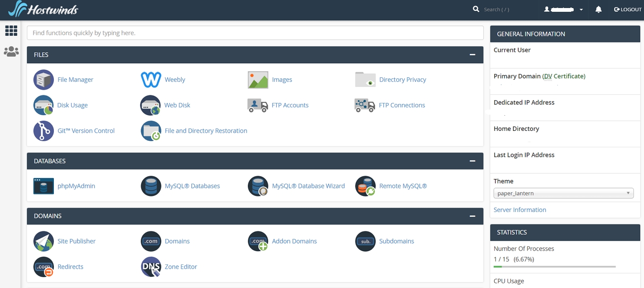Open the FTP Accounts truck icon
Viewport: 644px width, 288px height.
[258, 105]
